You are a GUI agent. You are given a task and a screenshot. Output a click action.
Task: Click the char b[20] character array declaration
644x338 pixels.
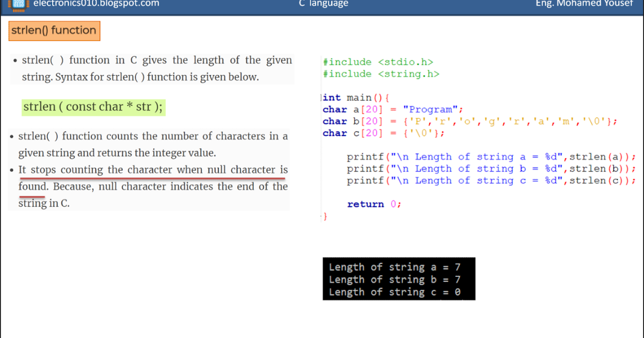point(470,121)
